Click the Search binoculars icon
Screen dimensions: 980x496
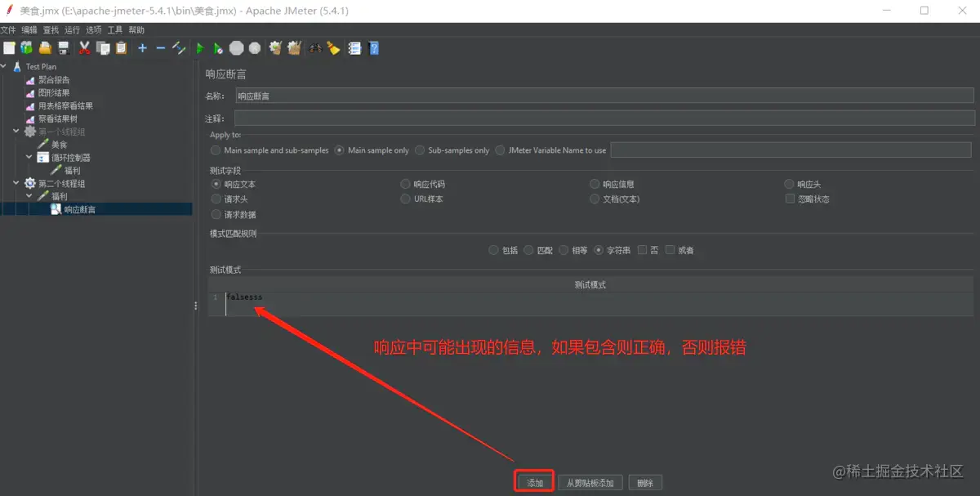pyautogui.click(x=314, y=48)
